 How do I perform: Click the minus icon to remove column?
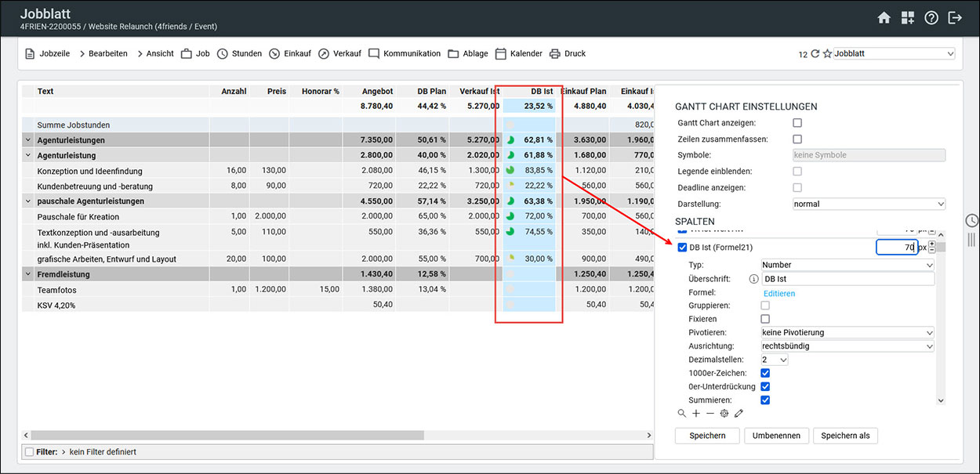710,413
